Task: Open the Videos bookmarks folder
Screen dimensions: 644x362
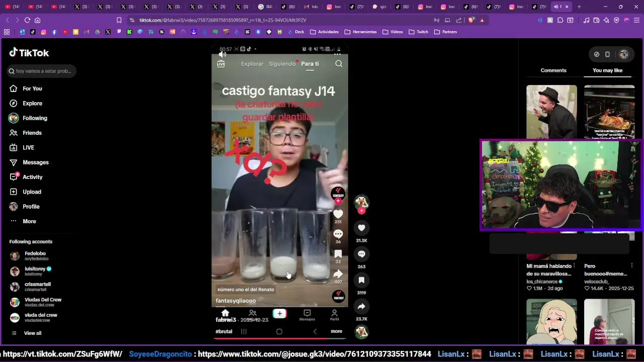Action: coord(393,32)
